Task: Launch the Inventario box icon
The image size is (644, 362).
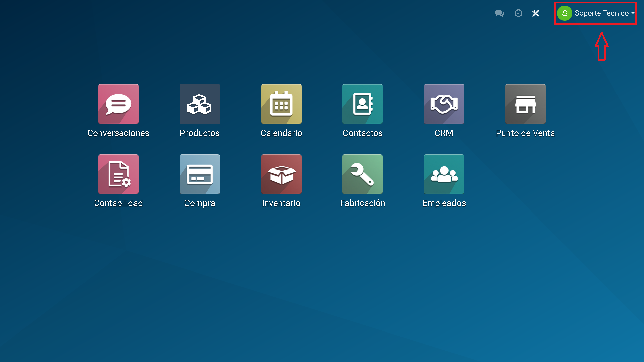Action: click(281, 174)
